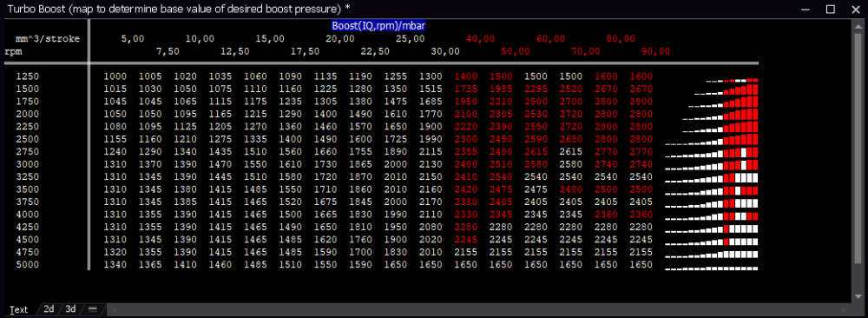The image size is (868, 318).
Task: Select the 5,00 column header
Action: [133, 39]
